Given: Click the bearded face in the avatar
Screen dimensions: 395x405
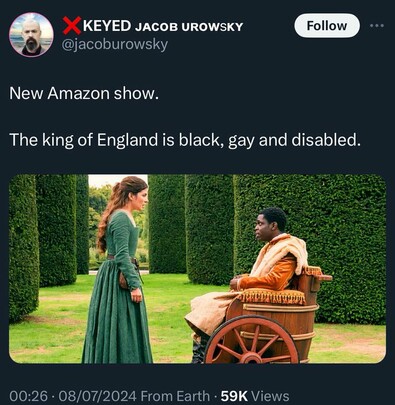Looking at the screenshot, I should [31, 34].
